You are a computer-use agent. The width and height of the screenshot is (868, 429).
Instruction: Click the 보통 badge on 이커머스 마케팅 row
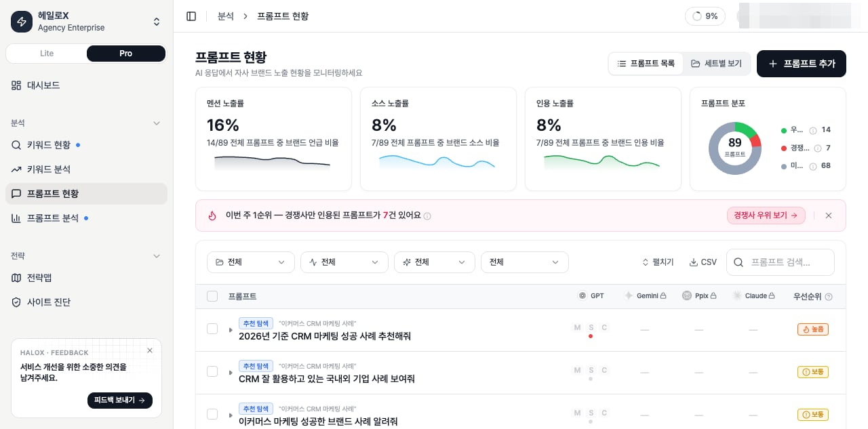pyautogui.click(x=813, y=414)
